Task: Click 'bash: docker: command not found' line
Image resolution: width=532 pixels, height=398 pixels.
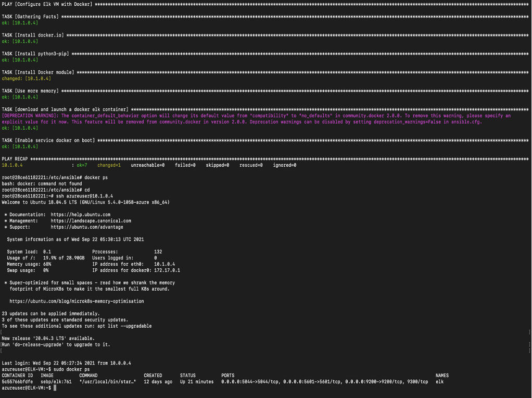Action: click(x=42, y=184)
